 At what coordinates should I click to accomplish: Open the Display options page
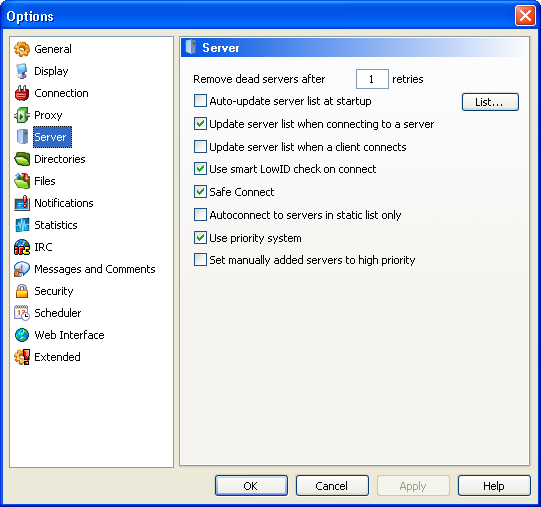[51, 71]
